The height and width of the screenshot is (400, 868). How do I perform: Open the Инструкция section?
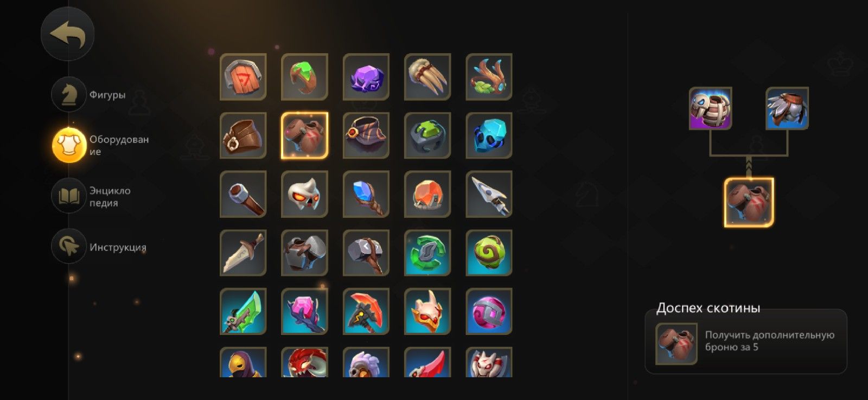pyautogui.click(x=99, y=247)
